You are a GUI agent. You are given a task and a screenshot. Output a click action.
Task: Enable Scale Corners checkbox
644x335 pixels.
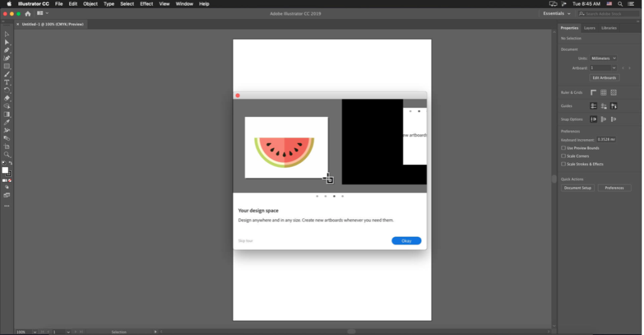point(563,156)
